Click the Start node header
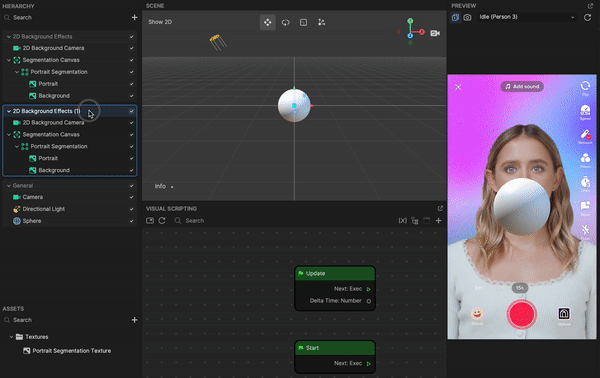600x378 pixels. click(x=335, y=348)
